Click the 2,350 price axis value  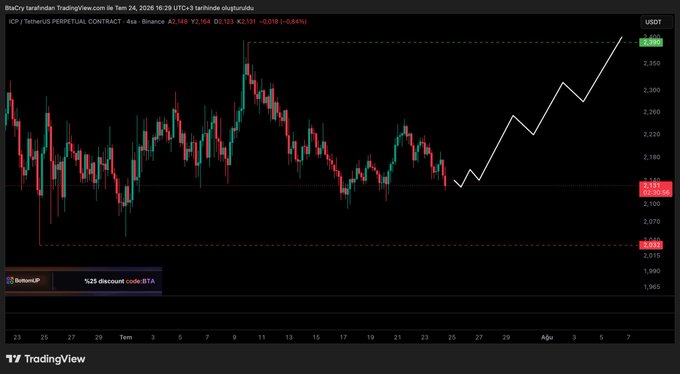tap(652, 63)
